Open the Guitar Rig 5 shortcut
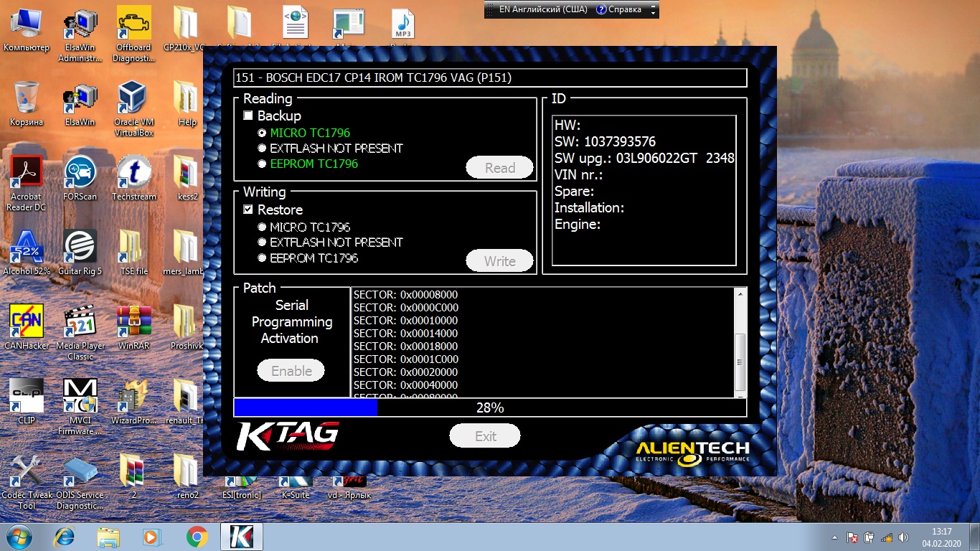Viewport: 980px width, 551px height. click(80, 253)
